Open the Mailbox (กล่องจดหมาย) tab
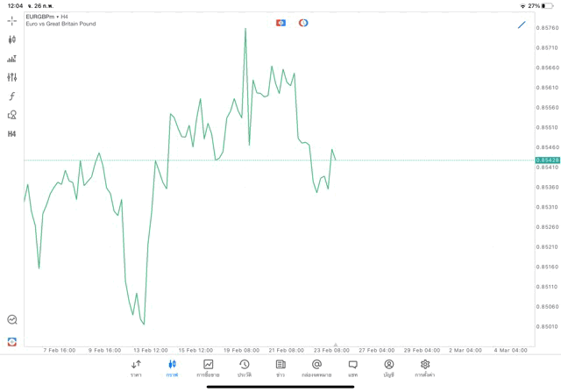The image size is (561, 392). tap(316, 368)
